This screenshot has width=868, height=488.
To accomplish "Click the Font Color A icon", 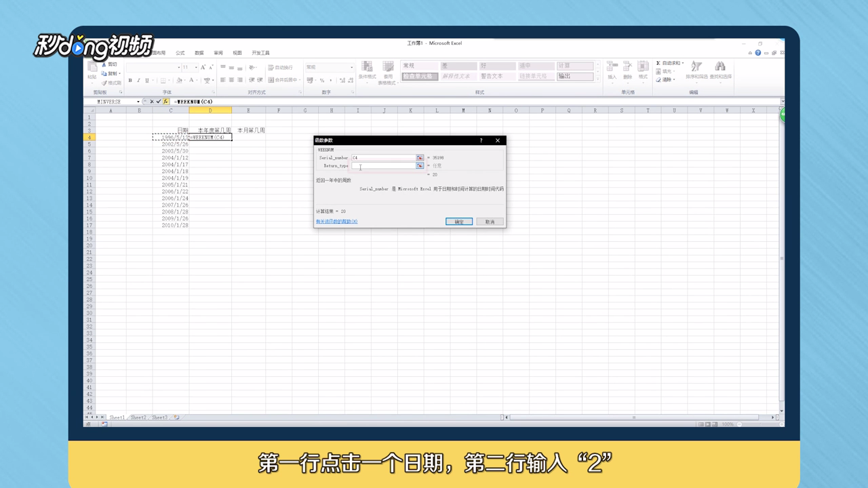I will click(x=192, y=81).
